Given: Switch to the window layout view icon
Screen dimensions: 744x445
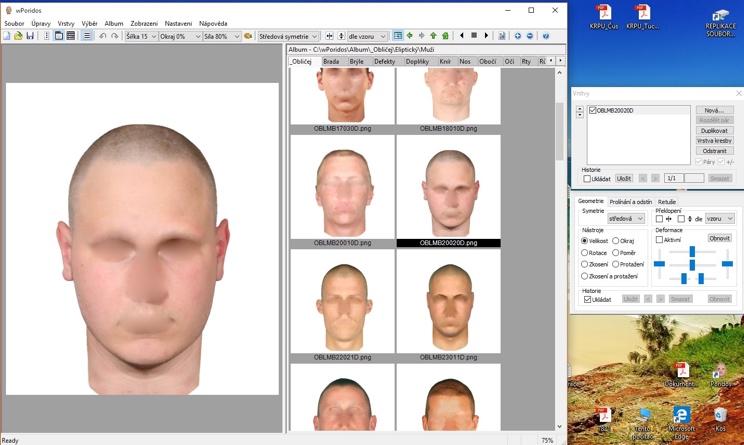Looking at the screenshot, I should (59, 36).
